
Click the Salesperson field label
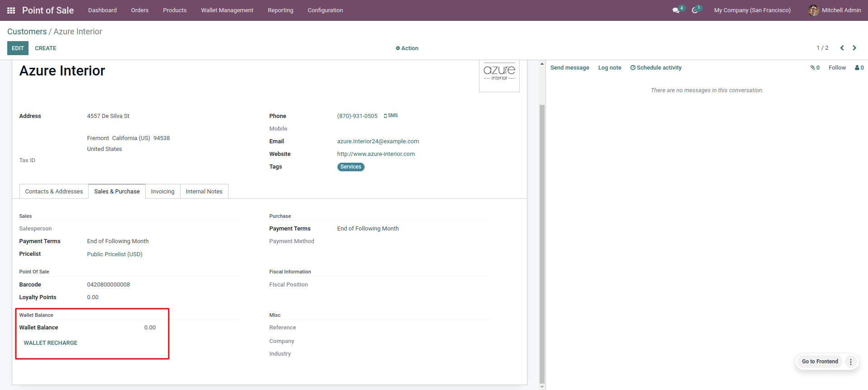pyautogui.click(x=35, y=229)
